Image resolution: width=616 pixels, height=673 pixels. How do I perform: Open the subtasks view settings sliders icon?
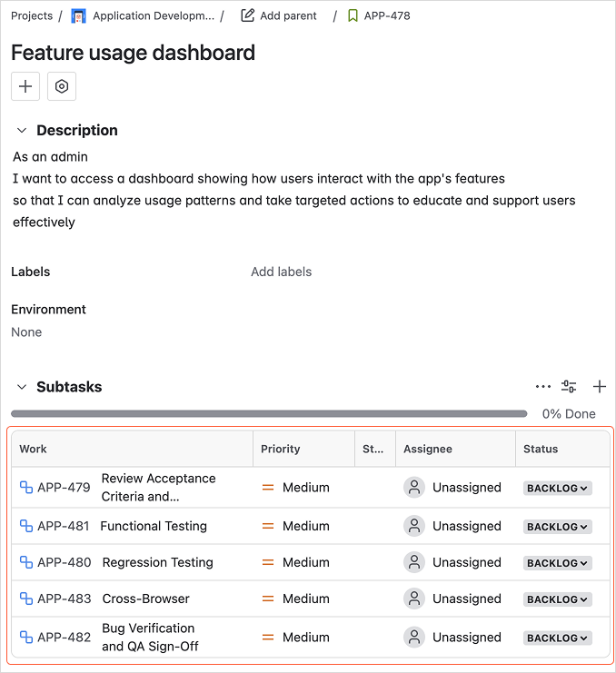click(569, 387)
